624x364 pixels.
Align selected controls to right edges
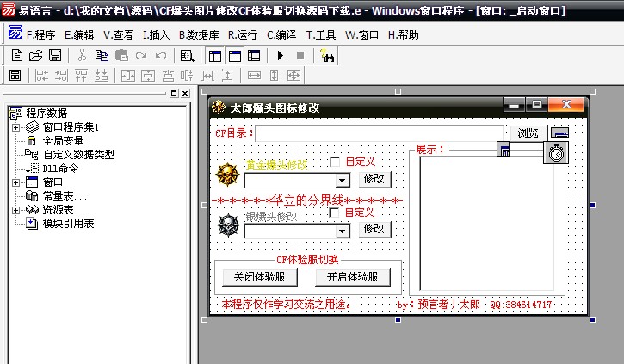[x=61, y=75]
